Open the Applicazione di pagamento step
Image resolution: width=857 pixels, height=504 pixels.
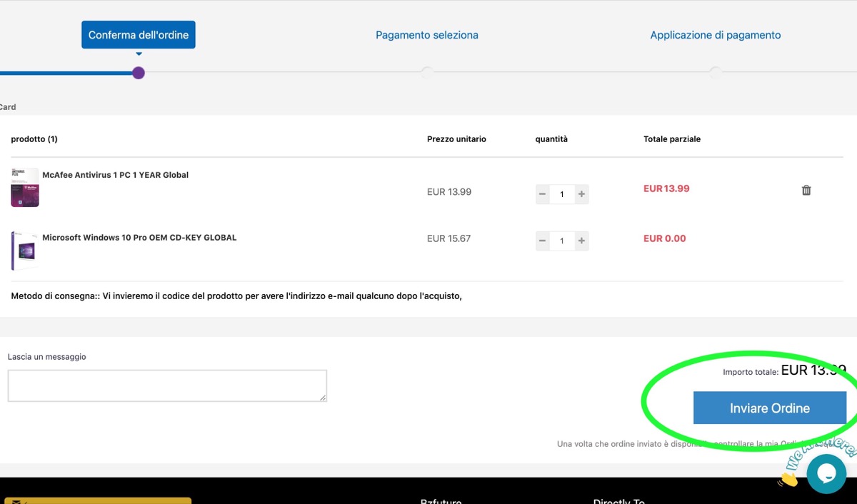[716, 35]
